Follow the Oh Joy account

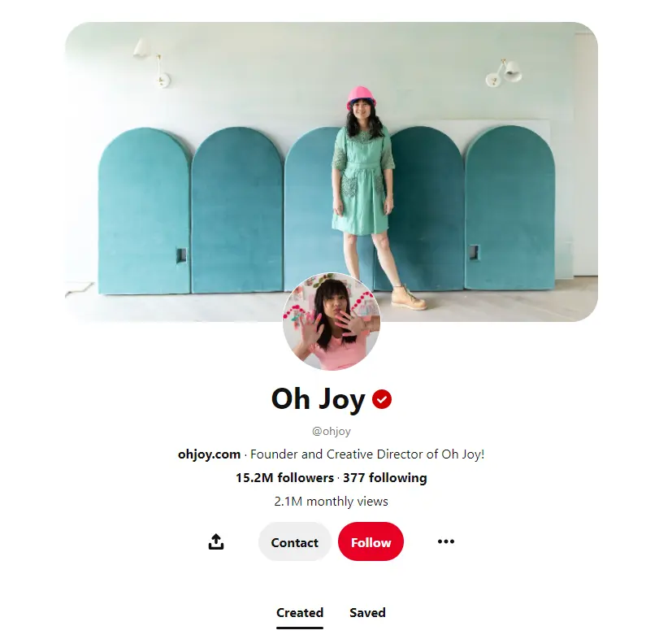point(371,542)
